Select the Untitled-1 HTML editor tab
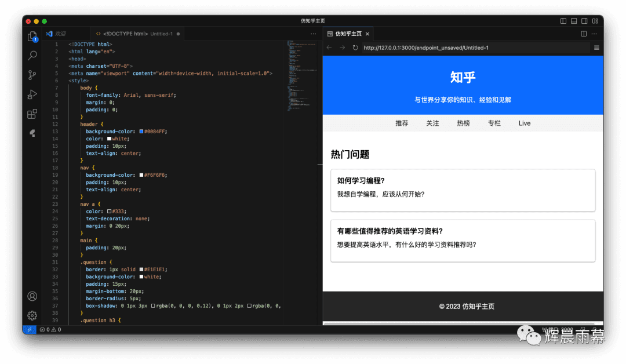The height and width of the screenshot is (364, 626). pos(138,34)
